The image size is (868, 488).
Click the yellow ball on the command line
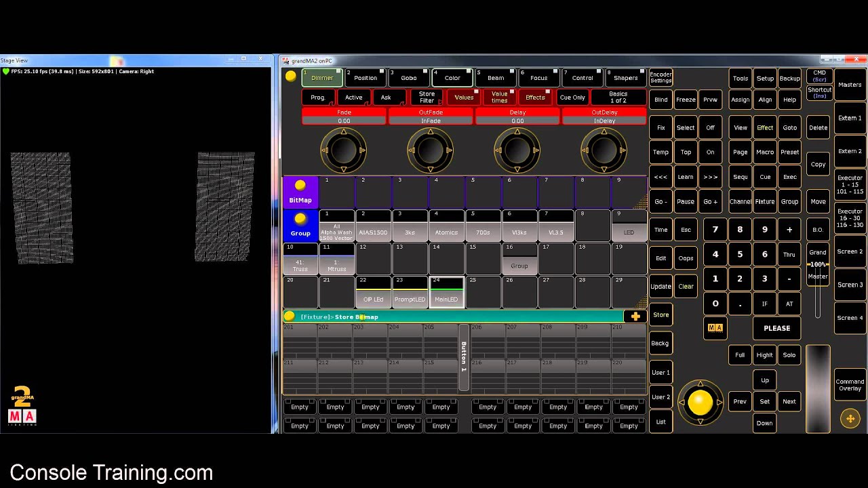(x=290, y=317)
